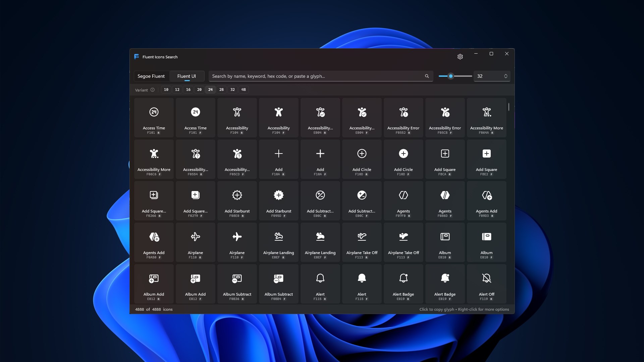Viewport: 644px width, 362px height.
Task: Pick the filled Accessibility checkmark icon E004
Action: (x=362, y=118)
